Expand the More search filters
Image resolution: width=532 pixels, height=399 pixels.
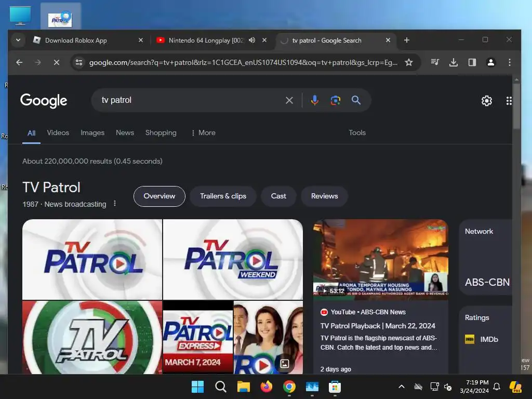pos(203,132)
